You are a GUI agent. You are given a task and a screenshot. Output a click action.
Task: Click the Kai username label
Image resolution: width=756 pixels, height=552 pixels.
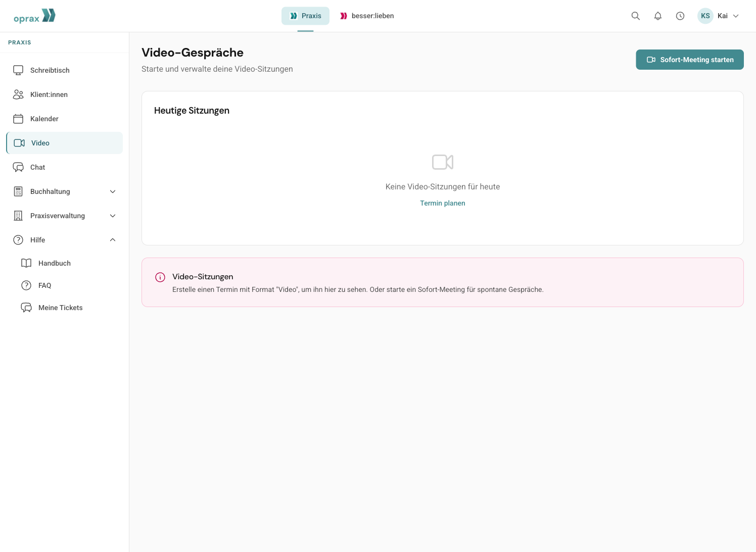[x=723, y=16]
